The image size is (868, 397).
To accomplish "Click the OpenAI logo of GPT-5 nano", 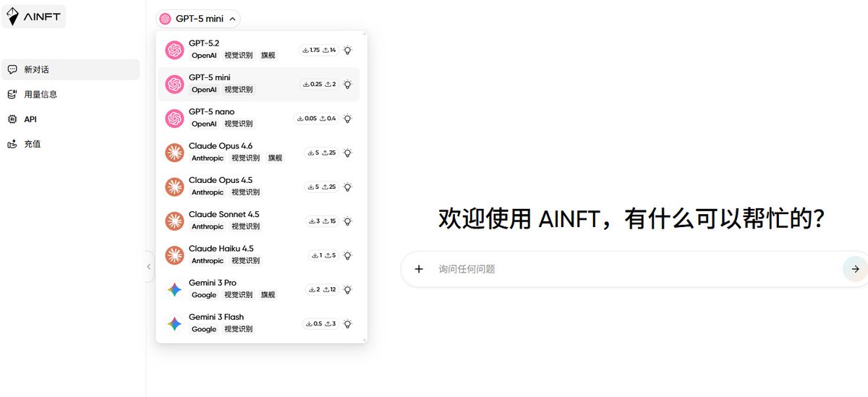I will [x=174, y=118].
